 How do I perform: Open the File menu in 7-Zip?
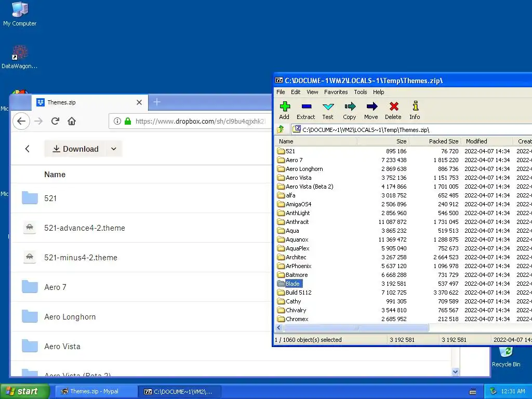click(281, 92)
